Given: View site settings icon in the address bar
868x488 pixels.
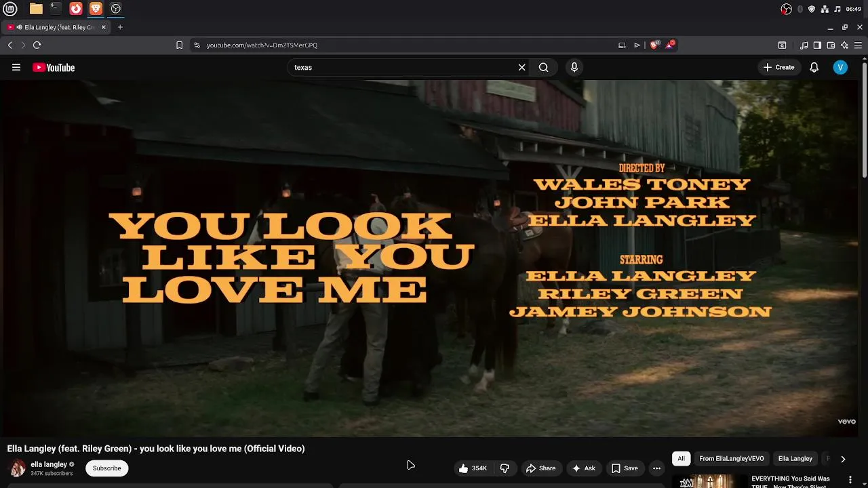Looking at the screenshot, I should 197,45.
